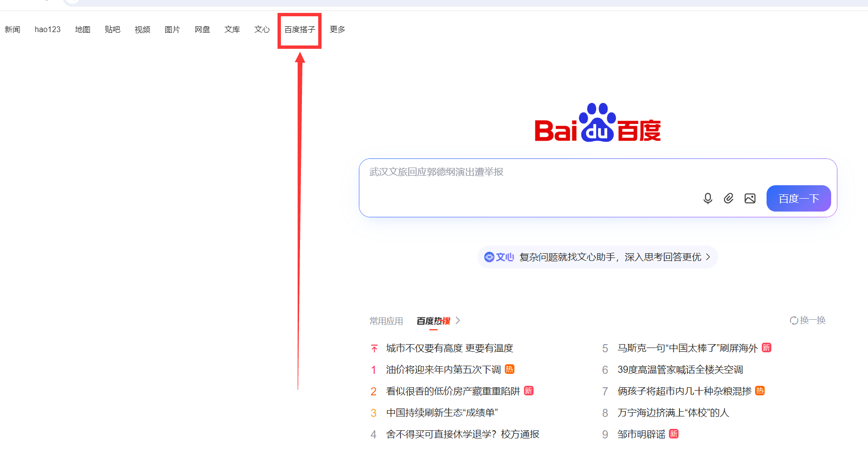Open hot search 城市不仅要有高度 更要有温度

tap(449, 348)
